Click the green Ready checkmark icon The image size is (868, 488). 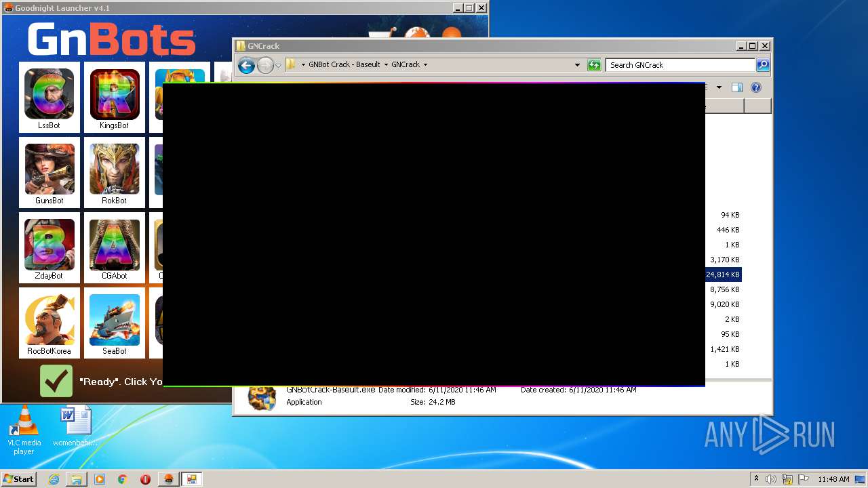coord(56,381)
